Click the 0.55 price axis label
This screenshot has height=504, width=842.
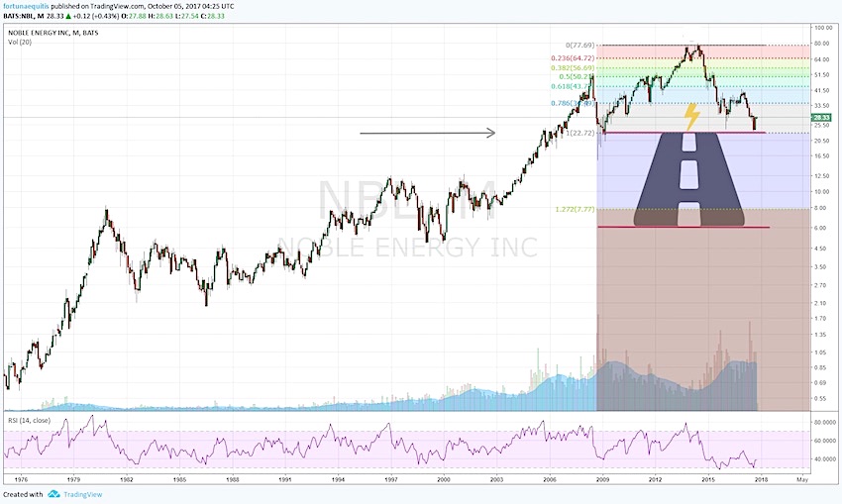click(x=821, y=398)
